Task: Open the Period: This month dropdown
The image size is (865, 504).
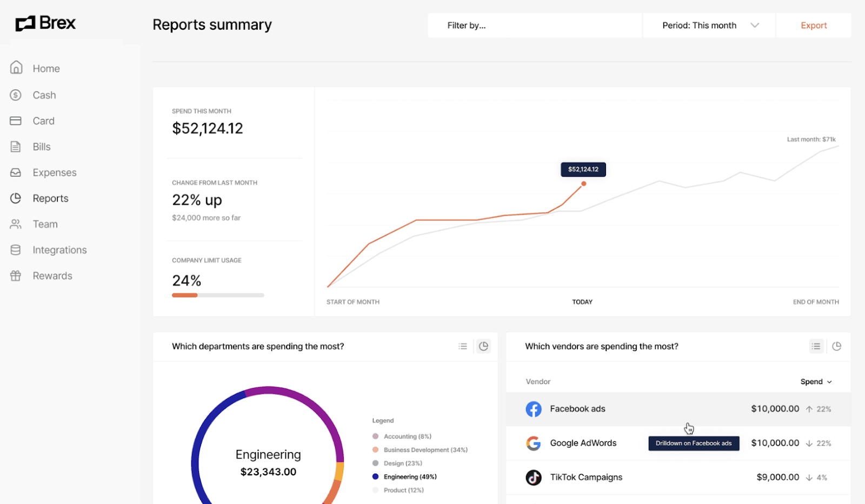Action: pos(709,25)
